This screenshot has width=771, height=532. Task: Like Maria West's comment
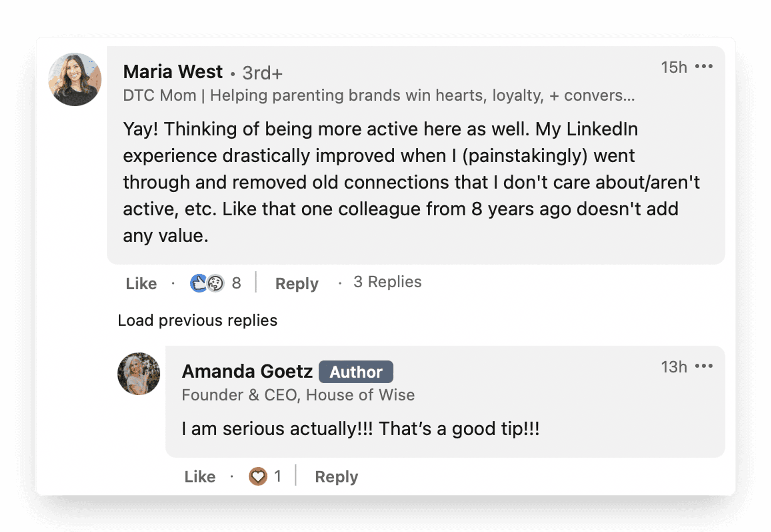point(141,284)
